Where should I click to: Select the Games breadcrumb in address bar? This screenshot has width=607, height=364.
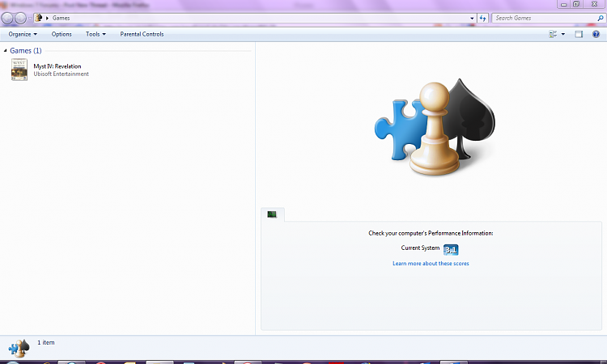tap(62, 18)
